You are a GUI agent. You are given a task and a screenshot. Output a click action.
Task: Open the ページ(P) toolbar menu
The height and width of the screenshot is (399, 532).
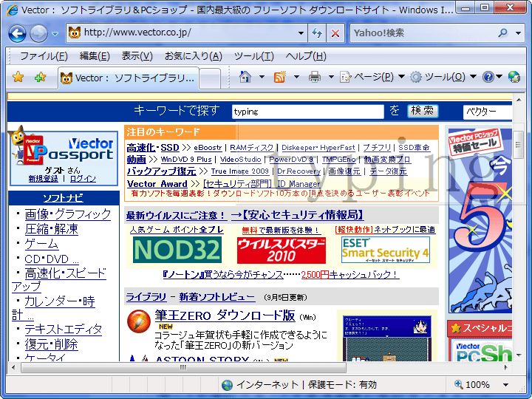click(372, 77)
